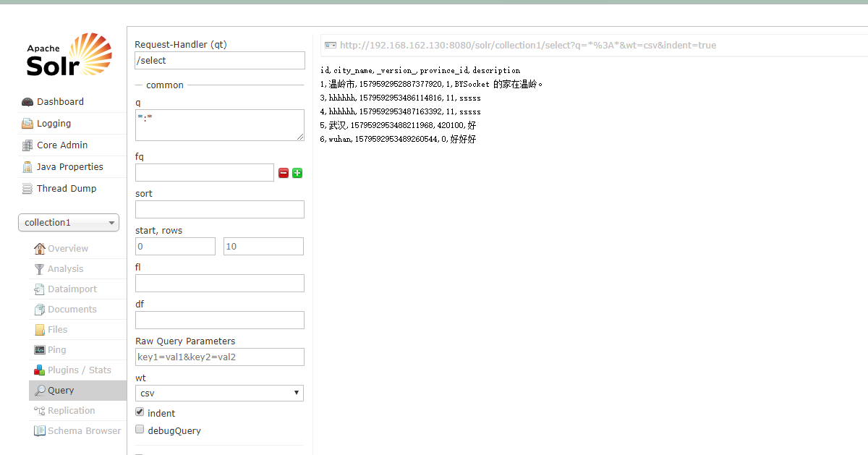Click the Java Properties icon
The width and height of the screenshot is (868, 455).
pos(27,167)
